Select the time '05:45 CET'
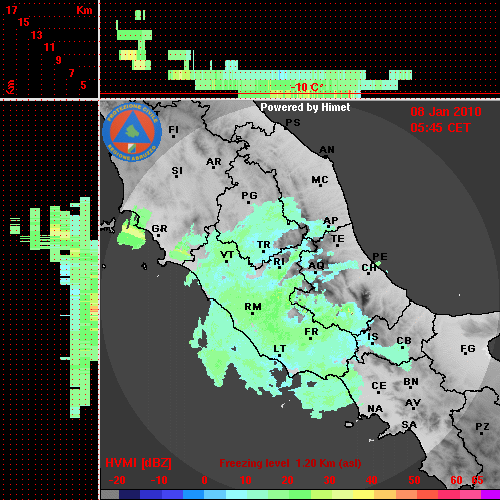The height and width of the screenshot is (500, 500). click(x=440, y=128)
